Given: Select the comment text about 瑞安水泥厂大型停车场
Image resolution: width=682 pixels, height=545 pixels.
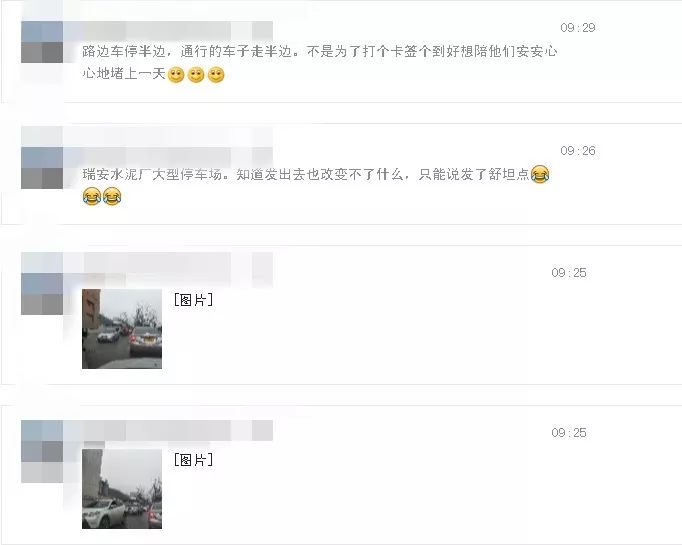Looking at the screenshot, I should [x=316, y=186].
